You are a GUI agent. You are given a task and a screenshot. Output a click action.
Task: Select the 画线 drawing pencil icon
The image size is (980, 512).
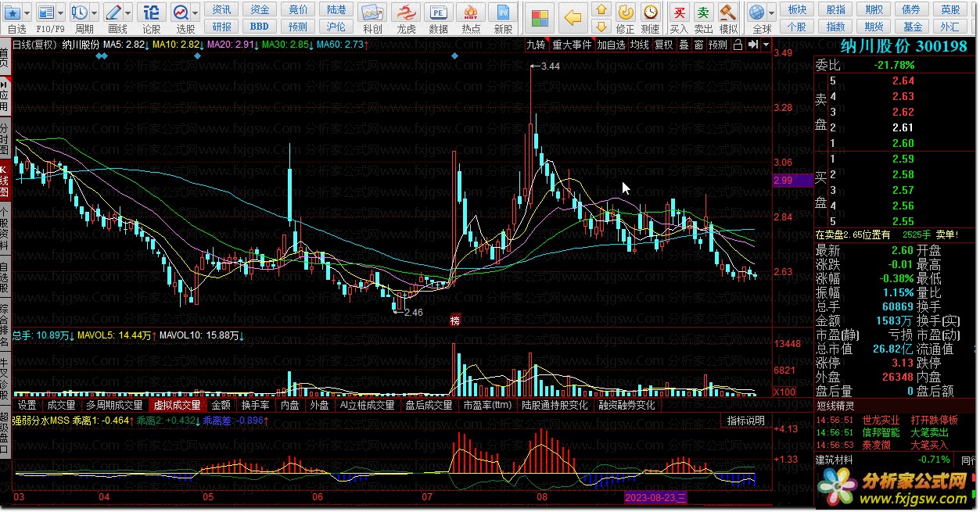(113, 12)
